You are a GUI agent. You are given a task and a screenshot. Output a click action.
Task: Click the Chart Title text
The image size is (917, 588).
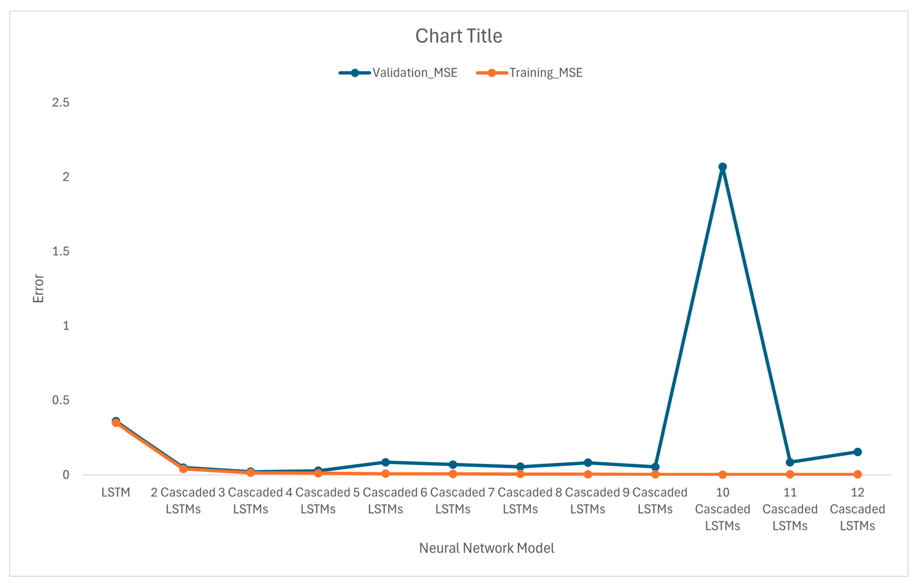pos(458,36)
